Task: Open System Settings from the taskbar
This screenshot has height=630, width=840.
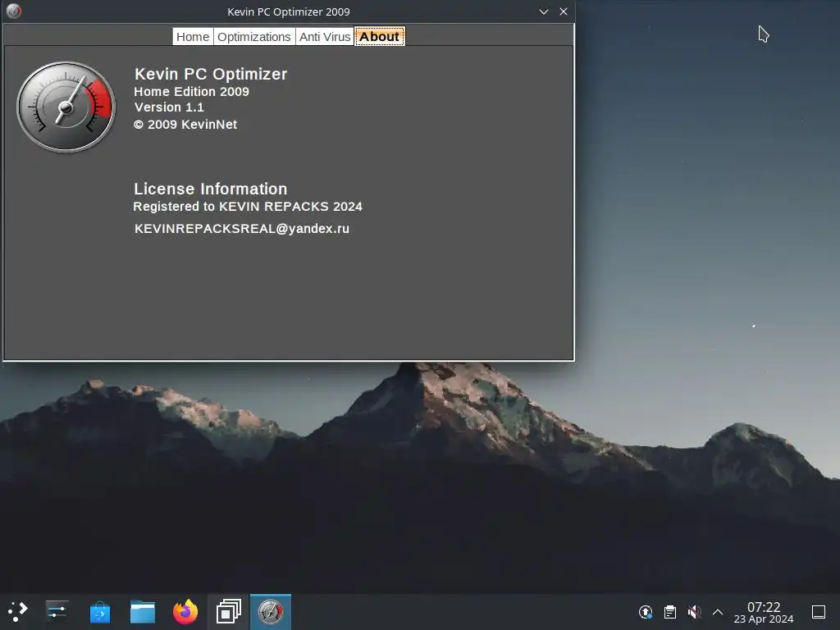Action: 57,611
